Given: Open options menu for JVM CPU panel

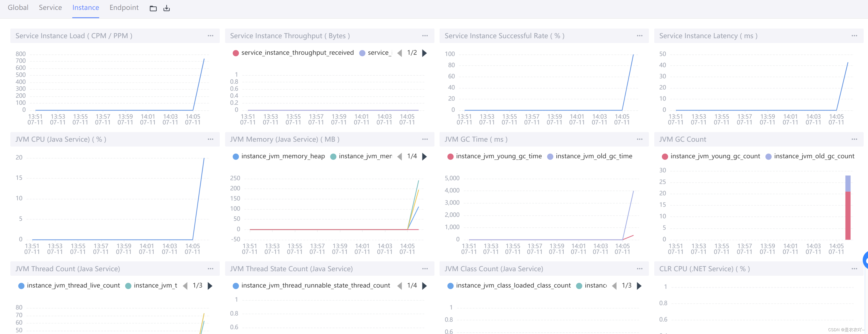Looking at the screenshot, I should [x=211, y=139].
